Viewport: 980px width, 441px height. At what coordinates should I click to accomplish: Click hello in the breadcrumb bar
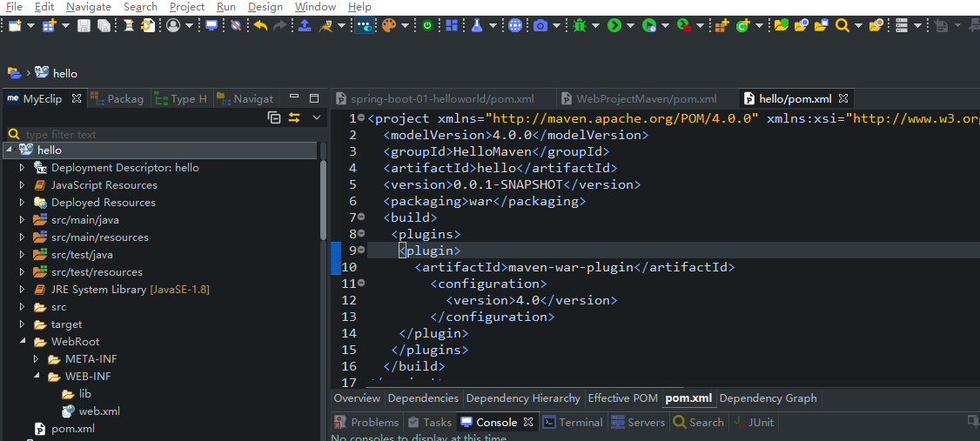click(x=65, y=73)
